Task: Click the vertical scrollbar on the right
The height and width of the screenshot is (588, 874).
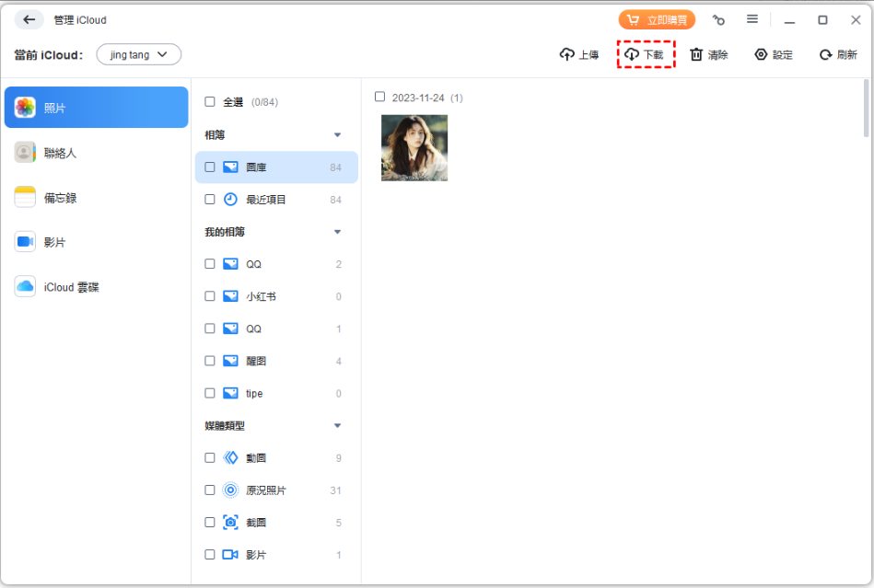Action: 867,108
